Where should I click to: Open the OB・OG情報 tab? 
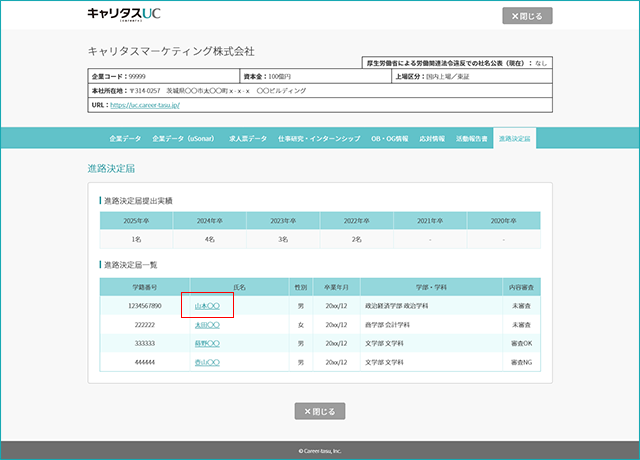click(x=389, y=138)
